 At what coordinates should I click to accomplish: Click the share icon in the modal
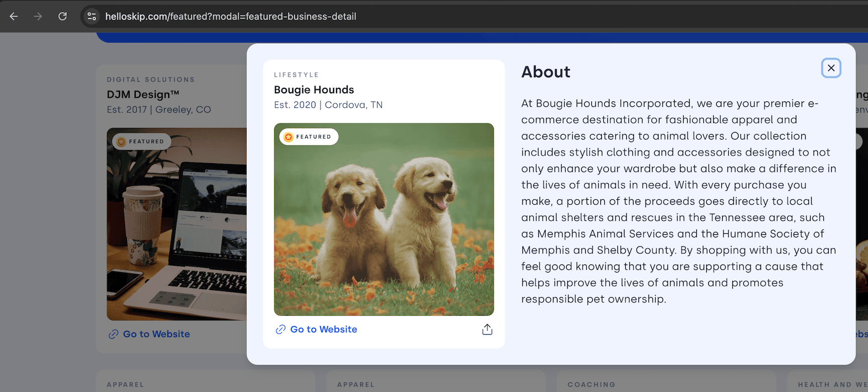click(x=487, y=329)
